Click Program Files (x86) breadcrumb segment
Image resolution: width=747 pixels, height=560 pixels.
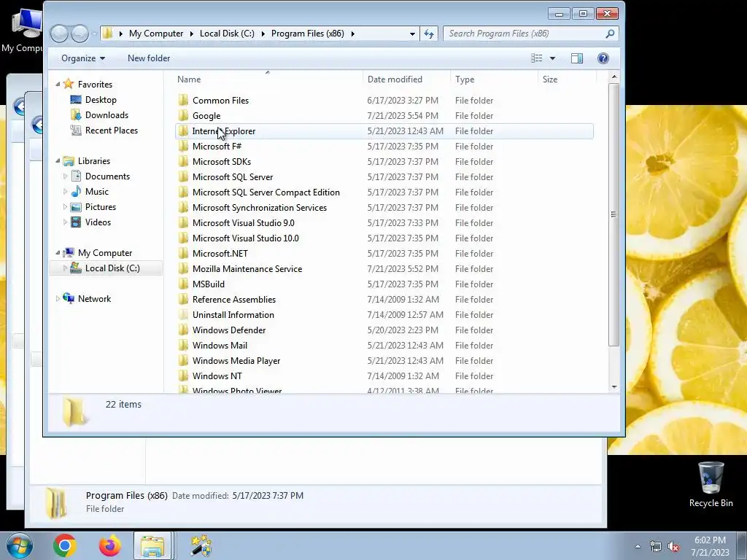pyautogui.click(x=308, y=34)
